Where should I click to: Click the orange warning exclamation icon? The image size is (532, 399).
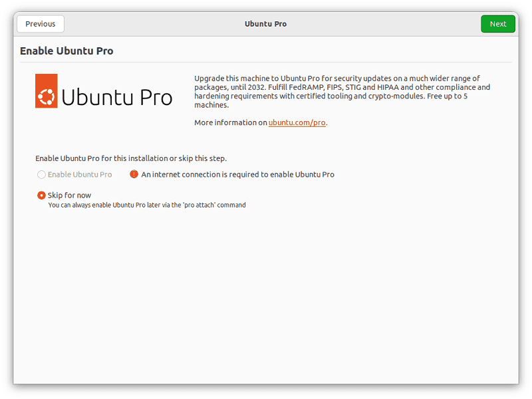click(134, 174)
